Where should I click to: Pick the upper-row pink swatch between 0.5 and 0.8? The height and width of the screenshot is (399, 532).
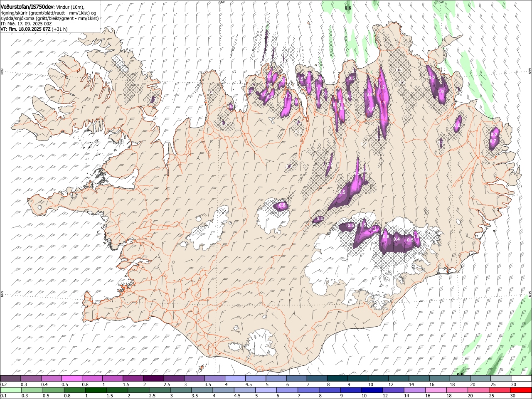(71, 379)
